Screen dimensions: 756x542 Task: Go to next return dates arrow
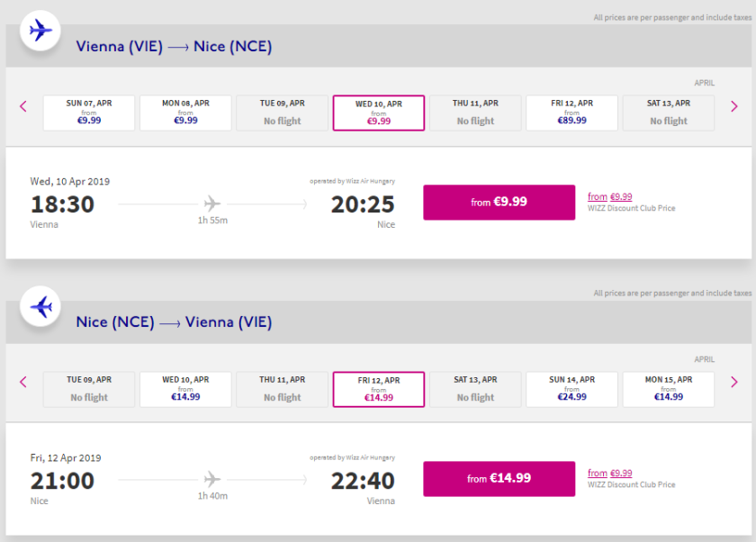pos(734,382)
